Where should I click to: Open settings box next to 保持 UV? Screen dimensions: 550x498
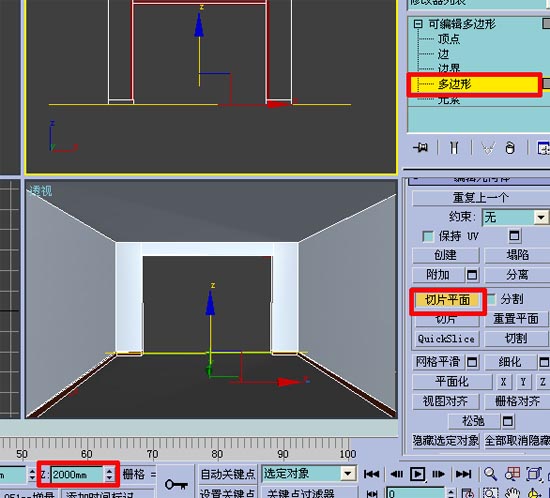click(x=514, y=236)
